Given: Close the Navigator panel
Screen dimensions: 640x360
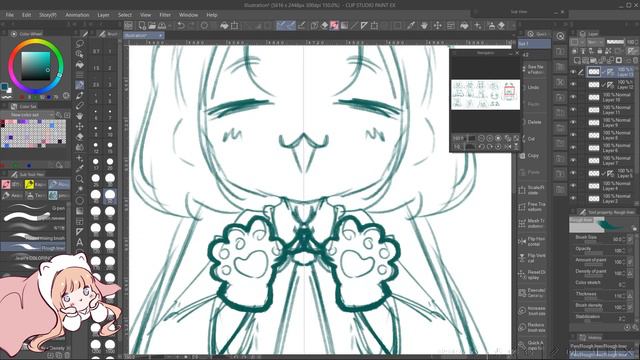Looking at the screenshot, I should [x=517, y=53].
